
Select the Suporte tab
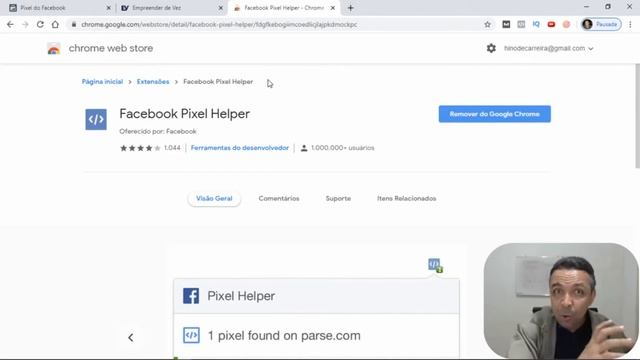coord(338,198)
